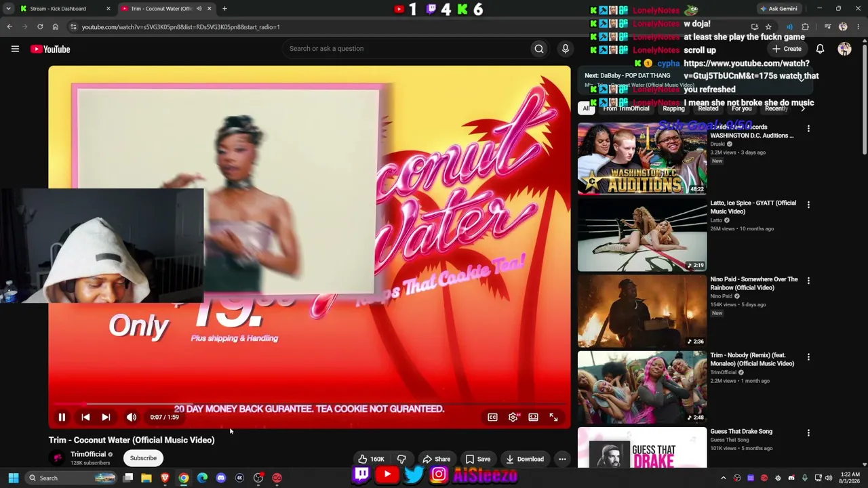Open the TrimOfficial channel avatar
Viewport: 868px width, 488px height.
pos(58,458)
